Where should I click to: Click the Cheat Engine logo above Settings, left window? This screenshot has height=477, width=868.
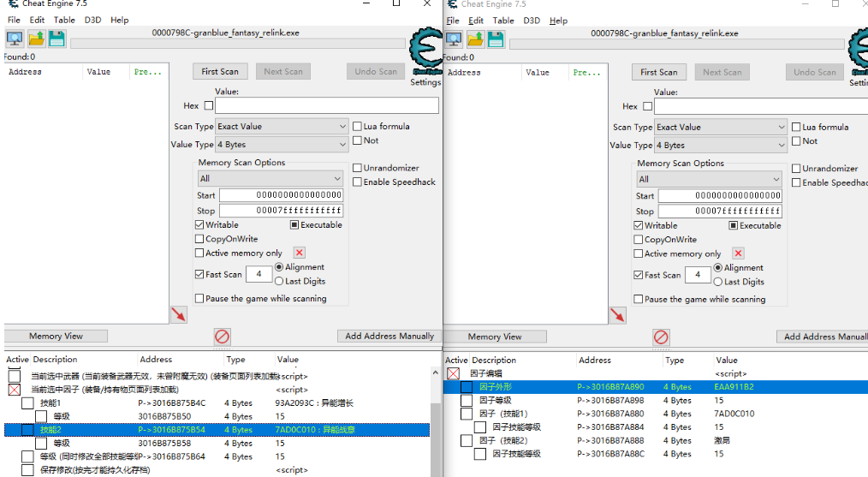pos(425,53)
